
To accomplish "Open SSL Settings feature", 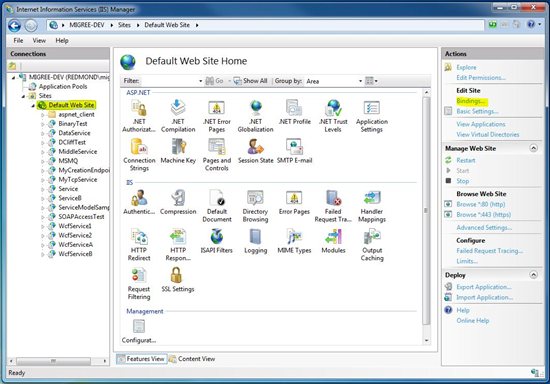I will (x=178, y=280).
